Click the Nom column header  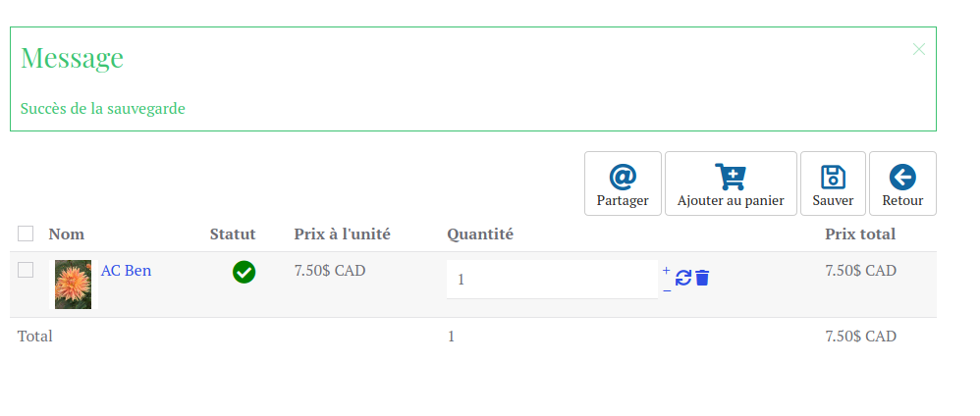pyautogui.click(x=66, y=234)
